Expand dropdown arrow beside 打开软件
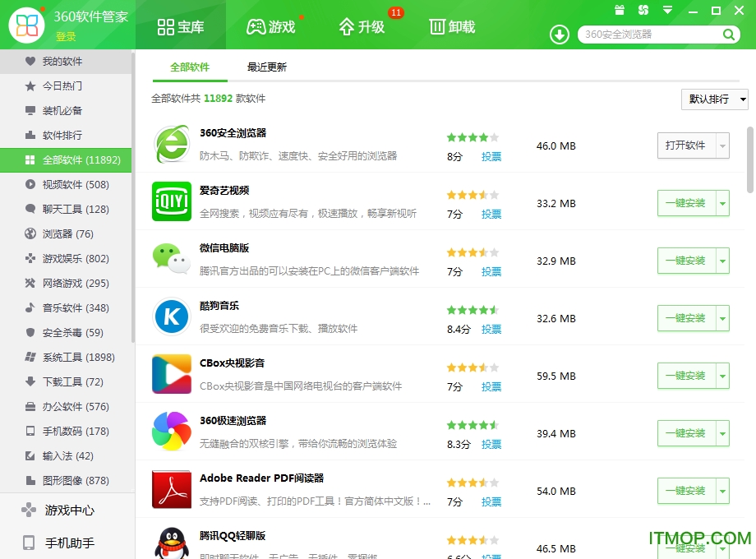 click(x=723, y=146)
